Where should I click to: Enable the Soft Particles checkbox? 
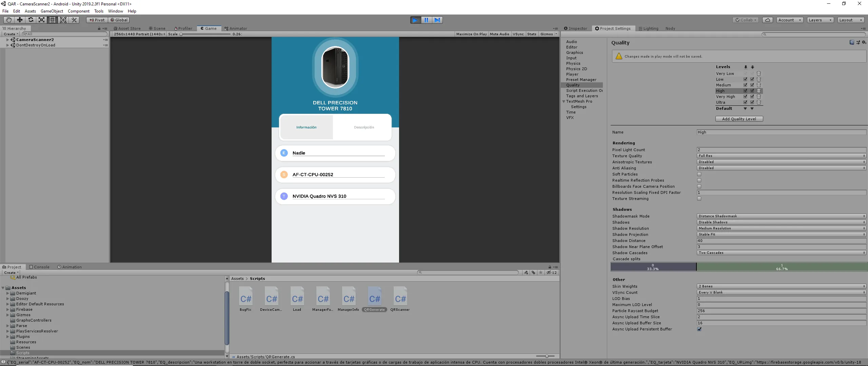[x=699, y=174]
